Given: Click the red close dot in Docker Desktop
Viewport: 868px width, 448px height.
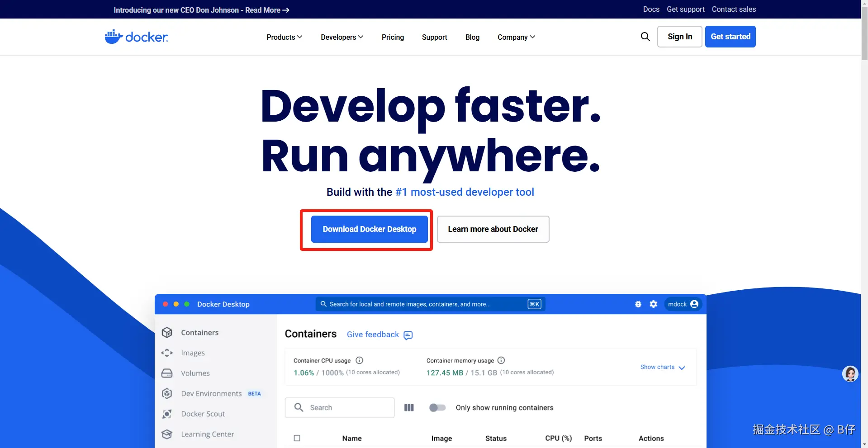Looking at the screenshot, I should point(166,304).
